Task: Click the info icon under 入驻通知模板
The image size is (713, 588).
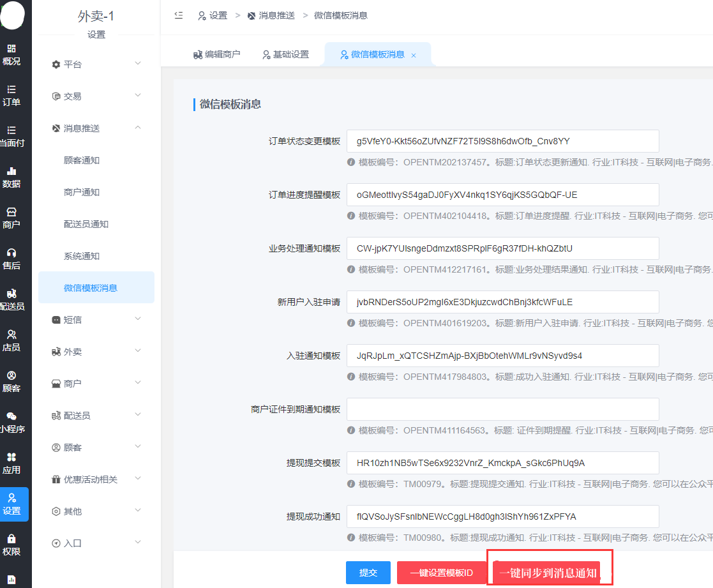Action: pyautogui.click(x=351, y=377)
